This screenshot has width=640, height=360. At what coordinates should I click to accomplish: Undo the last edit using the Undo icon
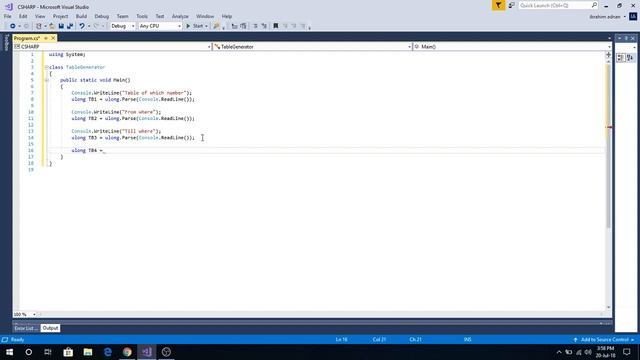[x=82, y=26]
